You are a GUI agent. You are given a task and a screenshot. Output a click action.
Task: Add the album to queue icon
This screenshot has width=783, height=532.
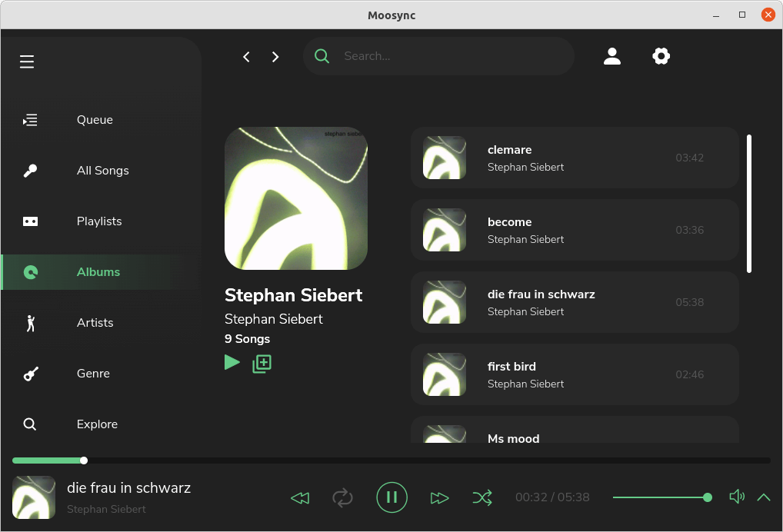click(262, 364)
